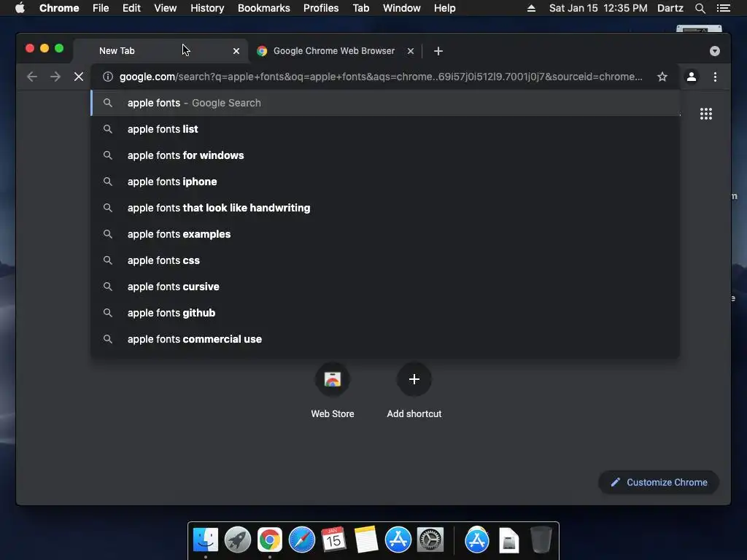
Task: Open the Apple menu
Action: tap(20, 8)
